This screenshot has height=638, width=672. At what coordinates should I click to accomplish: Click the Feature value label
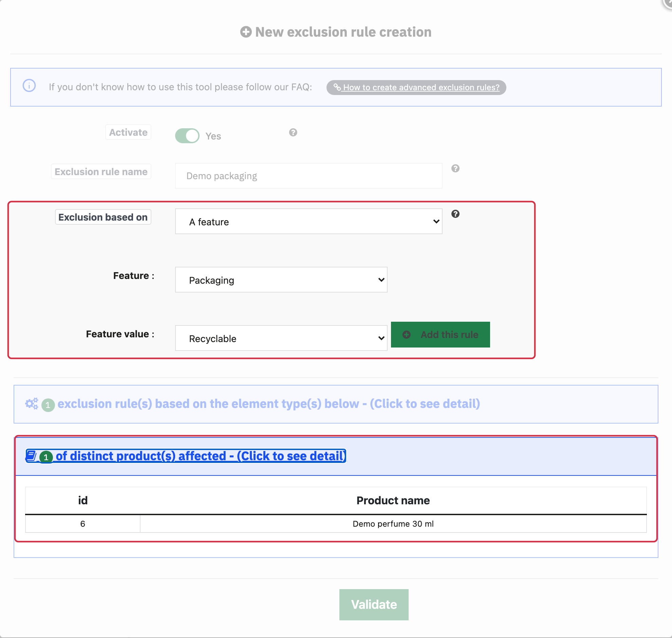click(120, 334)
